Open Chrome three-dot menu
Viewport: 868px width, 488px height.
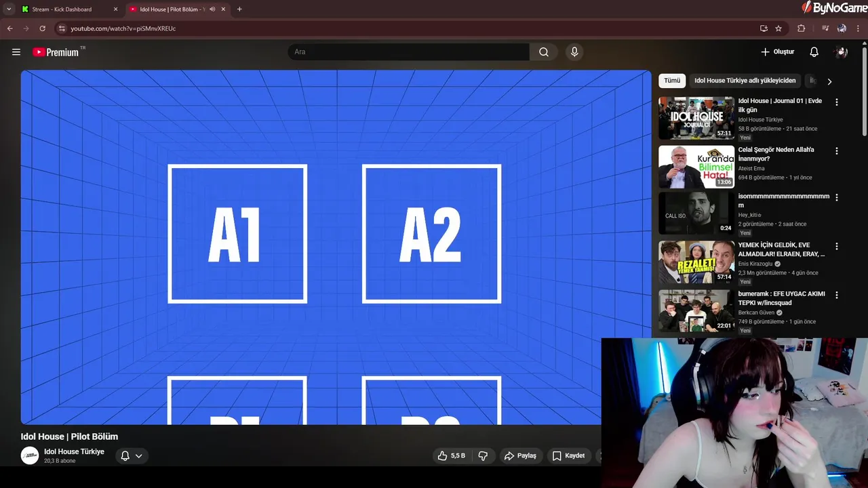(x=859, y=28)
